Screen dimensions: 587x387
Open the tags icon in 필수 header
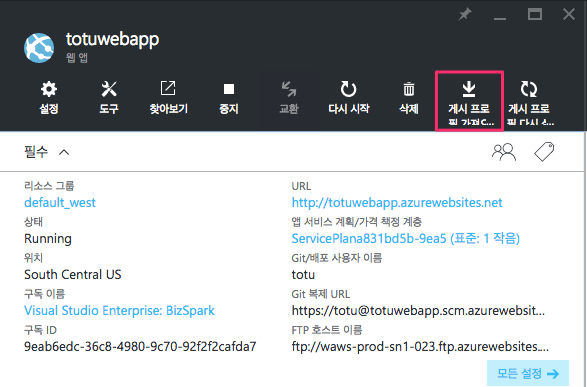coord(544,152)
